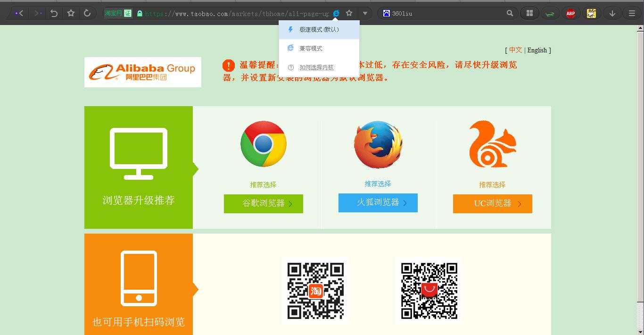Click the monitor icon in green panel

point(139,154)
